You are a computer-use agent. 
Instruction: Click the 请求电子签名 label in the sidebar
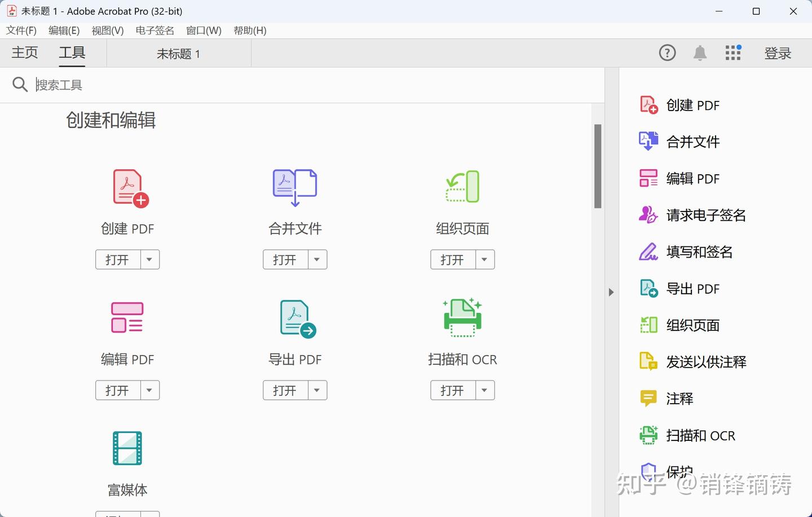pyautogui.click(x=706, y=215)
